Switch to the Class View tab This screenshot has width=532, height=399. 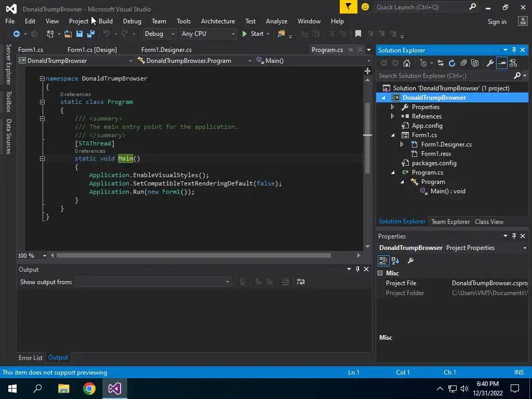click(x=489, y=221)
